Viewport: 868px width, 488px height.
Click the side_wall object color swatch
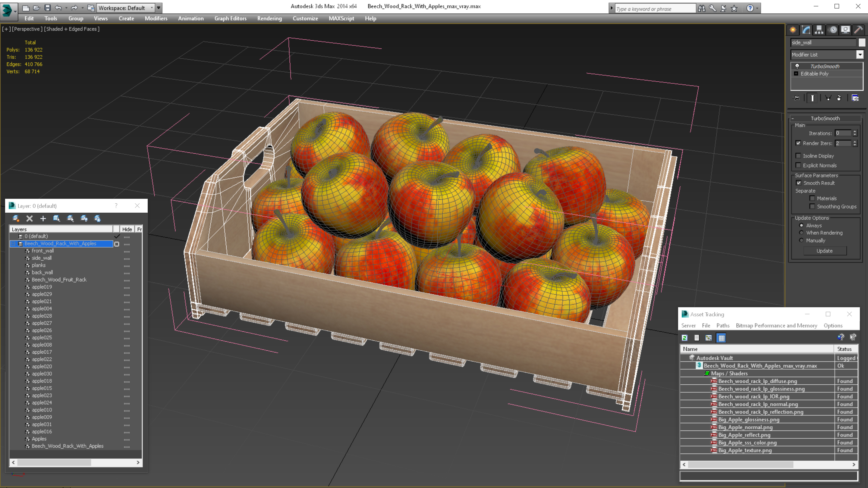[x=862, y=42]
